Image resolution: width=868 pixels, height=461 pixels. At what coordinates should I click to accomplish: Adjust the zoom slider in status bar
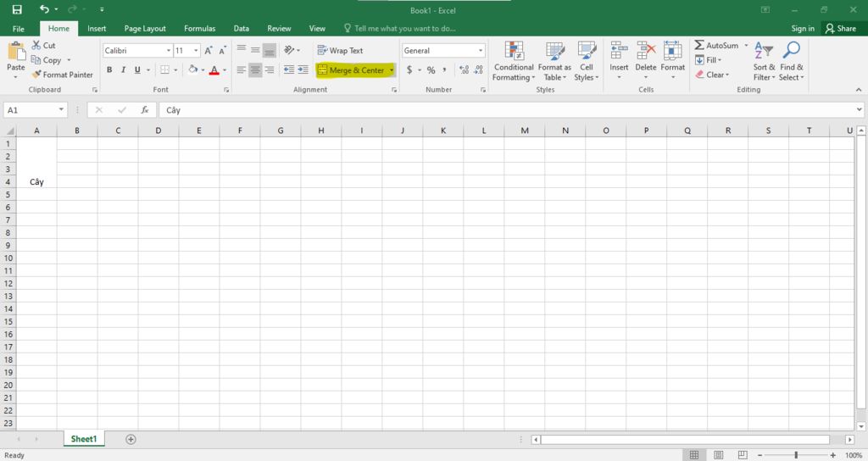coord(795,455)
